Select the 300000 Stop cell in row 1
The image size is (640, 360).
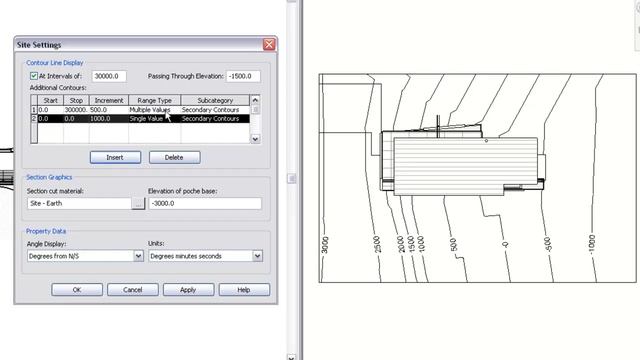pyautogui.click(x=76, y=110)
